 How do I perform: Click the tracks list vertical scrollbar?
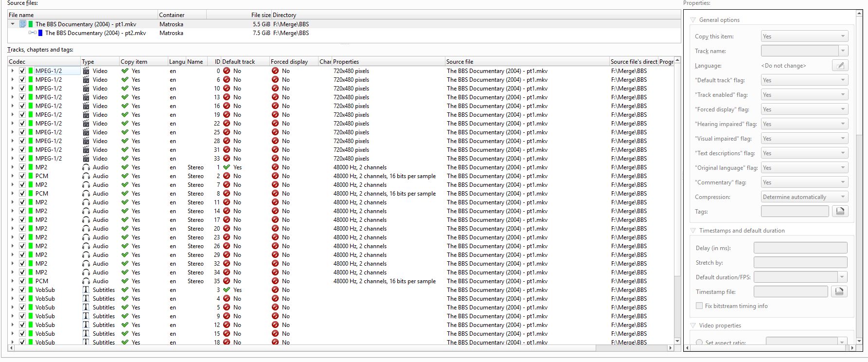[677, 195]
